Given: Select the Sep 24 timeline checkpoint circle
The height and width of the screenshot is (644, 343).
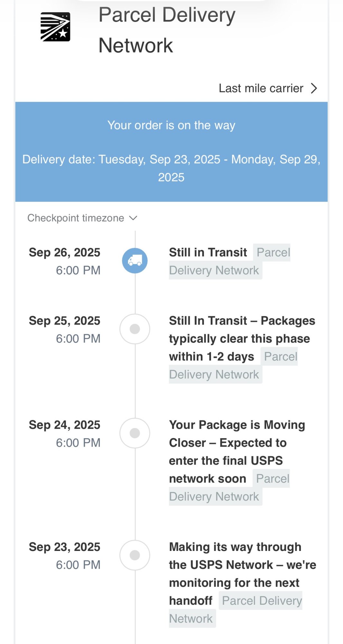Looking at the screenshot, I should 135,433.
